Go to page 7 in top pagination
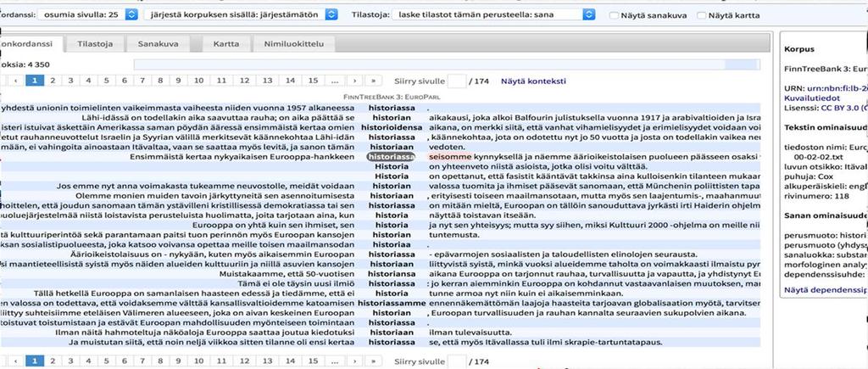Viewport: 868px width, 369px height. click(142, 81)
